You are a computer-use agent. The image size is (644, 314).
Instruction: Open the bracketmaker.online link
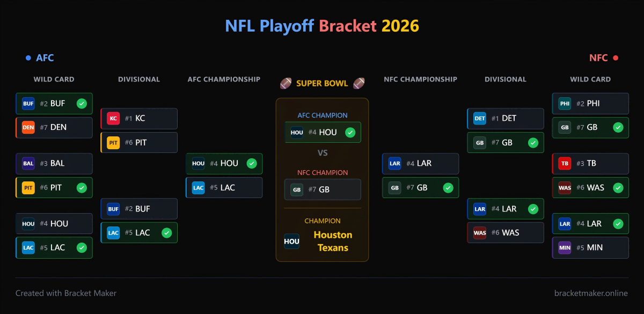(x=591, y=293)
